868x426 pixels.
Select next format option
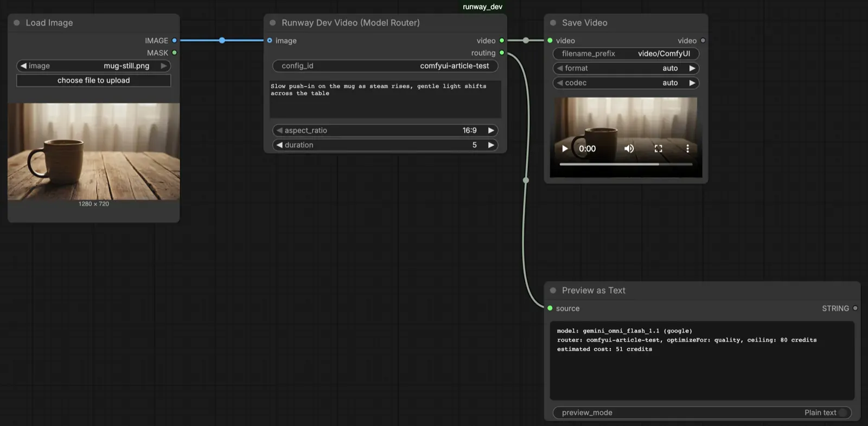692,68
